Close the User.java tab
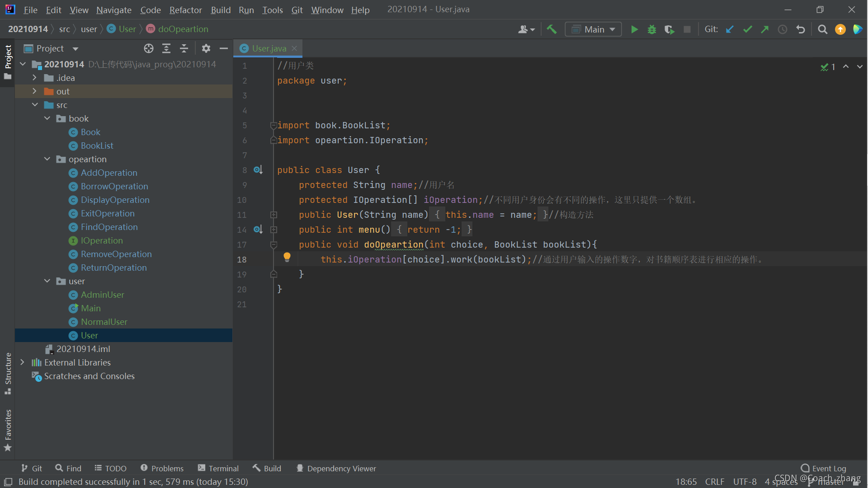 (294, 48)
